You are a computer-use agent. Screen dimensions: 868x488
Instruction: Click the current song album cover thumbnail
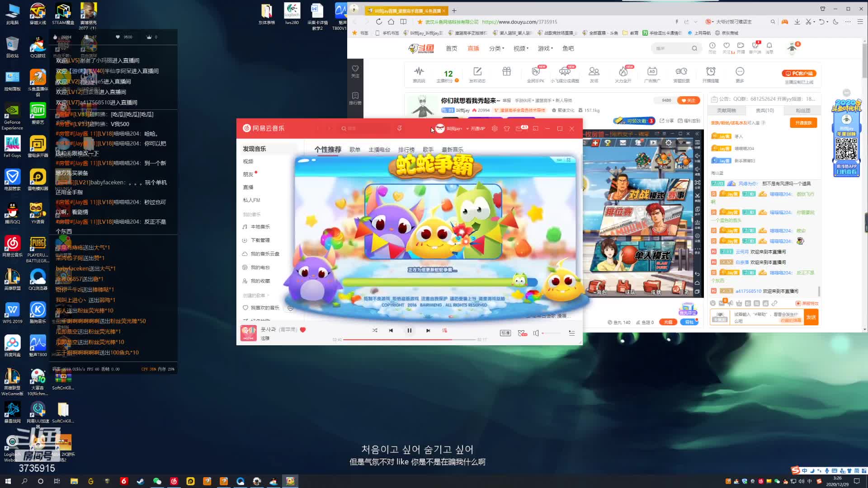point(248,333)
